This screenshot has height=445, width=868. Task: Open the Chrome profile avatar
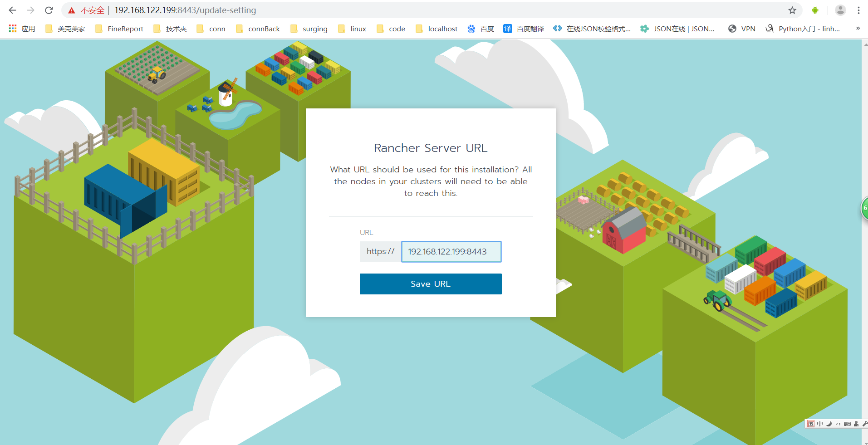(840, 10)
